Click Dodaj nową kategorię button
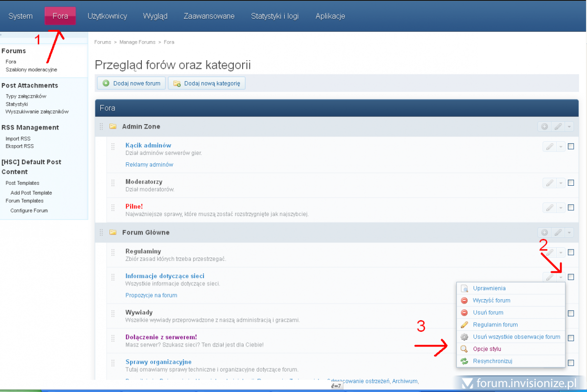 click(x=206, y=84)
